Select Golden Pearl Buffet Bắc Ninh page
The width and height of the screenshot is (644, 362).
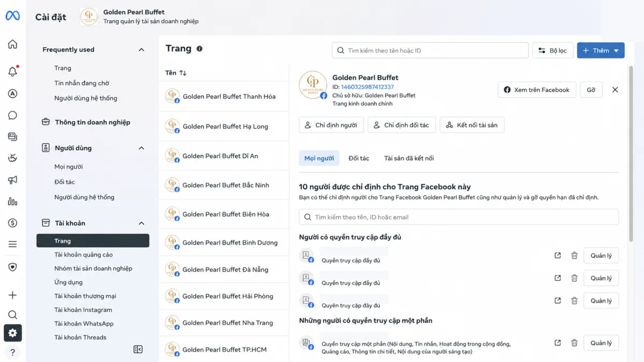(224, 185)
